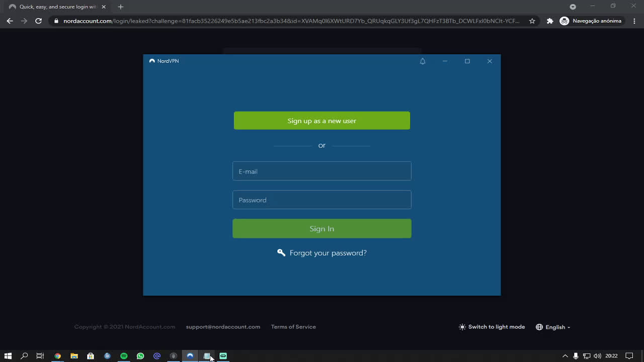Open Chrome tab search dropdown
The width and height of the screenshot is (644, 362).
click(x=573, y=7)
